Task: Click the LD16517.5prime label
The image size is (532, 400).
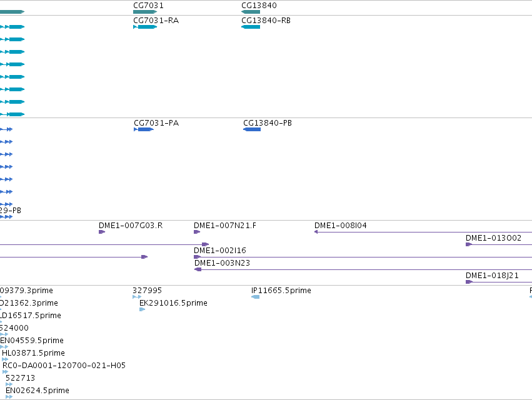Action: 31,316
